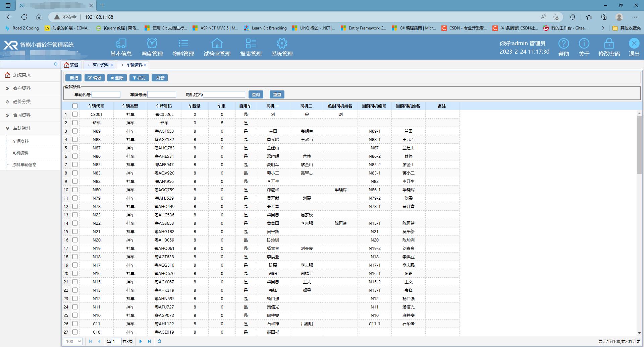This screenshot has width=644, height=347.
Task: Open the new browser tab plus icon
Action: (x=102, y=5)
